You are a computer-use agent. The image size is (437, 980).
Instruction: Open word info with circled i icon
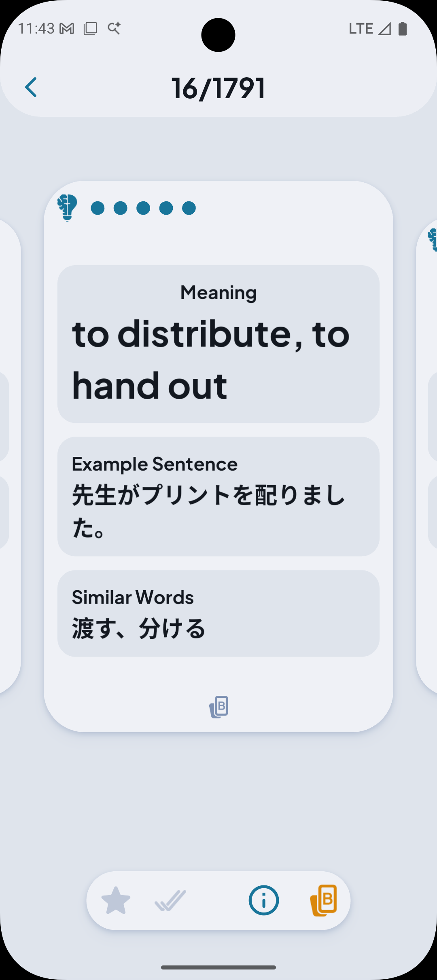pos(264,900)
